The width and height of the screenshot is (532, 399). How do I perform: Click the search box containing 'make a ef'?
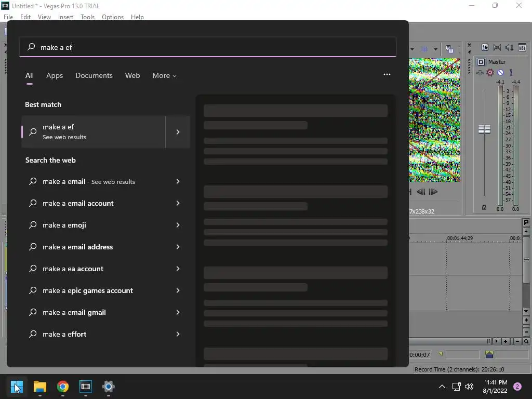click(208, 47)
